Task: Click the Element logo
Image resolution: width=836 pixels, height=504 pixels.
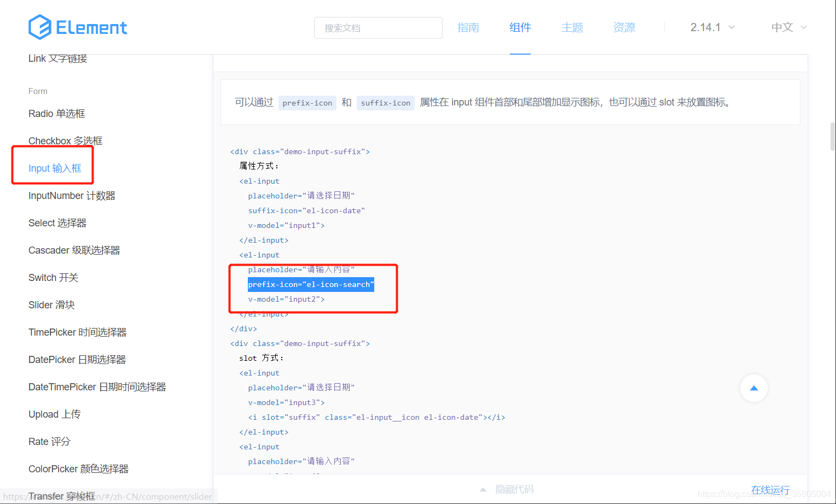Action: 78,27
